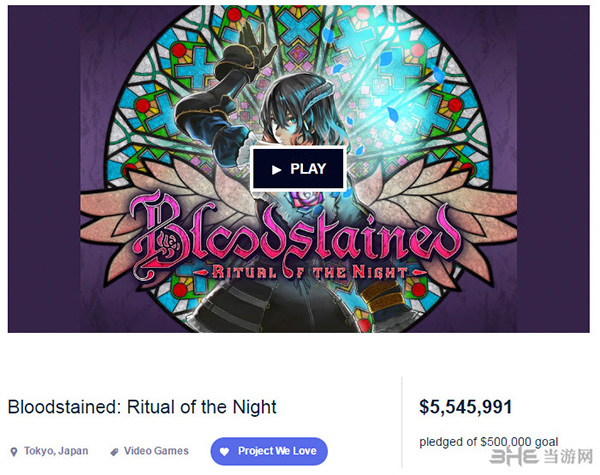Click the Project We Love badge label

point(277,452)
